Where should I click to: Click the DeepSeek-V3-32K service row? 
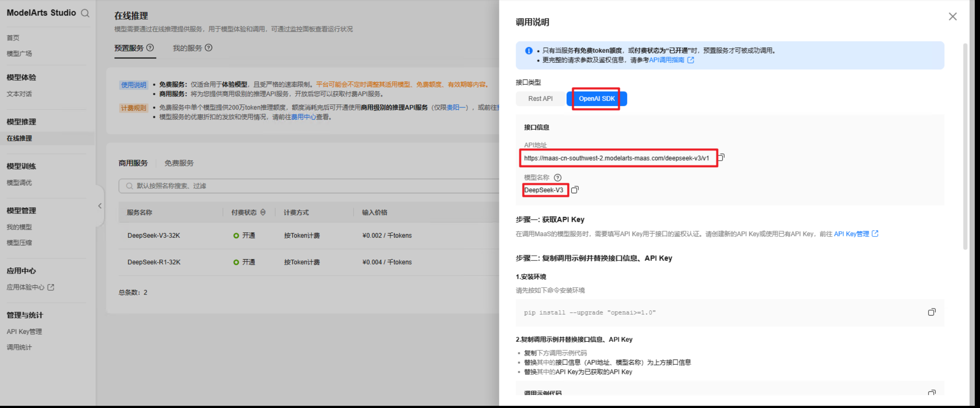[309, 236]
